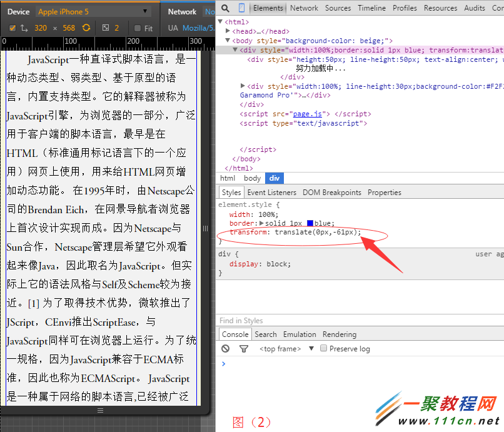Select the script type="text/javascript" node

(x=303, y=123)
